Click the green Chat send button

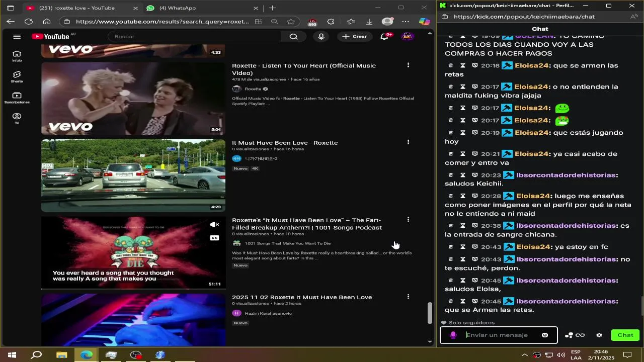tap(625, 335)
